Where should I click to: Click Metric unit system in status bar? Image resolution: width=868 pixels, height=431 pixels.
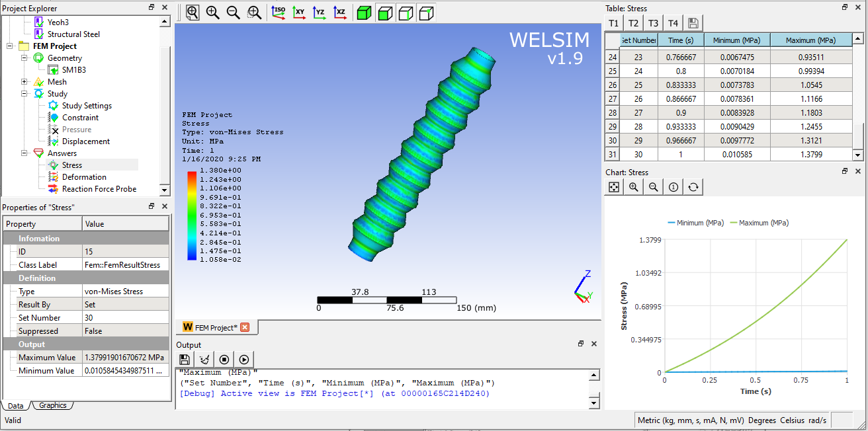[691, 420]
